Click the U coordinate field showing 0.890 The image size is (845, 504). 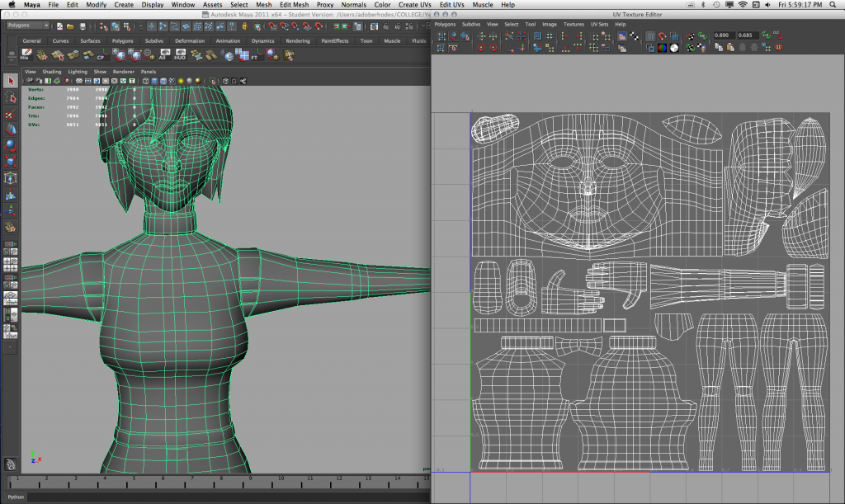point(723,35)
